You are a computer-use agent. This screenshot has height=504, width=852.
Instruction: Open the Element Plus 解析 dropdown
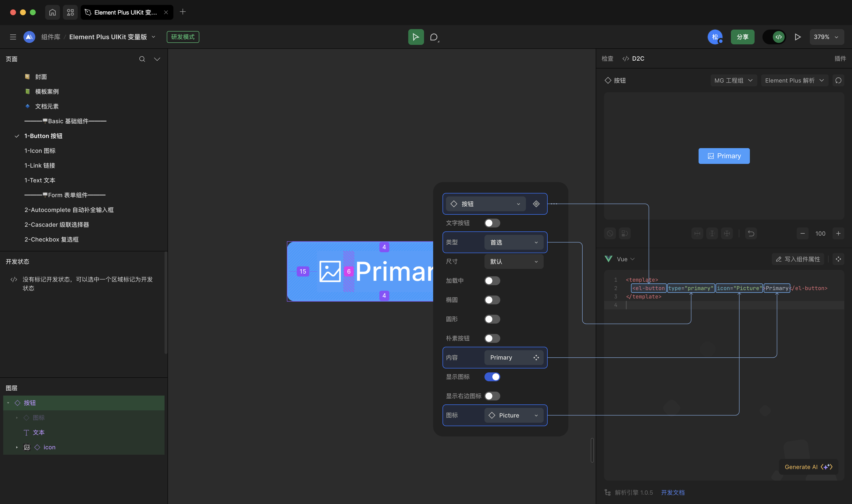click(x=795, y=81)
